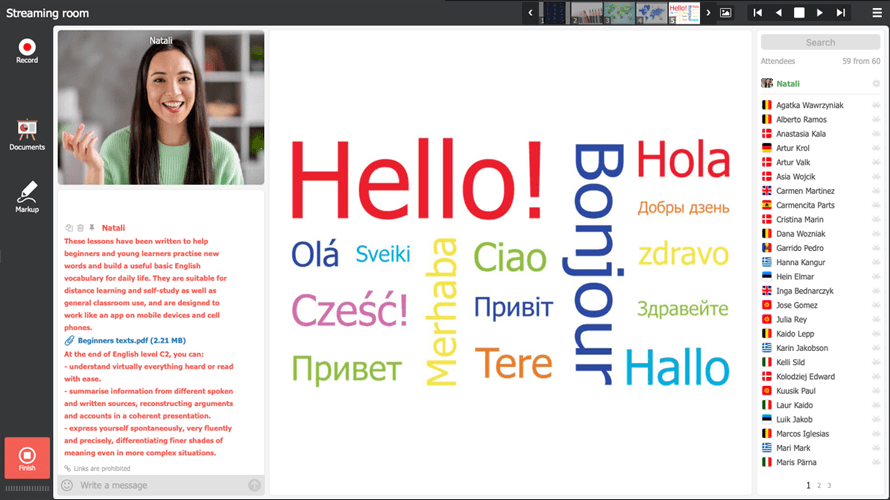Stop the slide presentation
890x500 pixels.
[799, 12]
